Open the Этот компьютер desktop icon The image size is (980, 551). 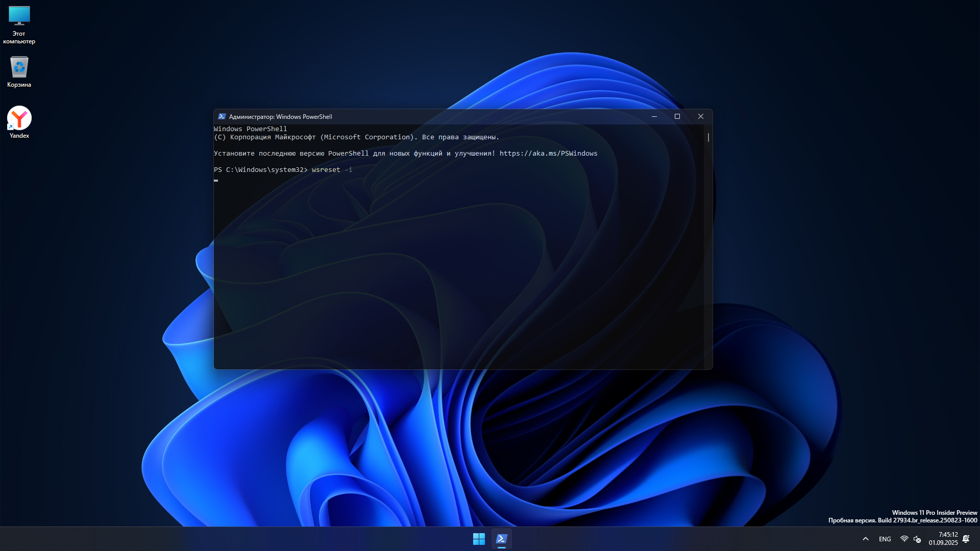tap(19, 24)
